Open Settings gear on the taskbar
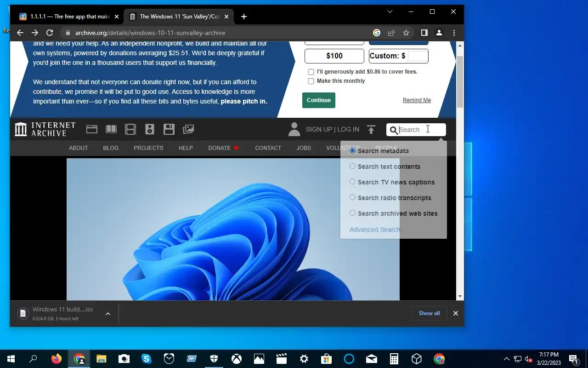588x368 pixels. coord(304,359)
